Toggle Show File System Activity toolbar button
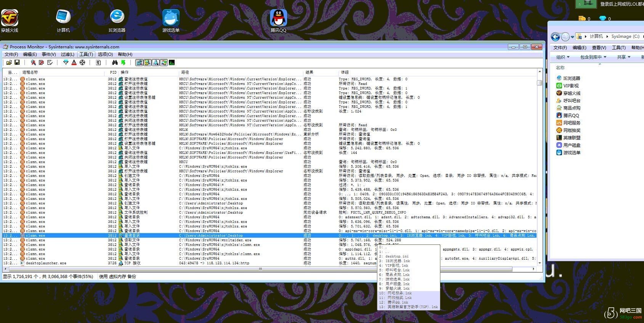 coord(147,63)
